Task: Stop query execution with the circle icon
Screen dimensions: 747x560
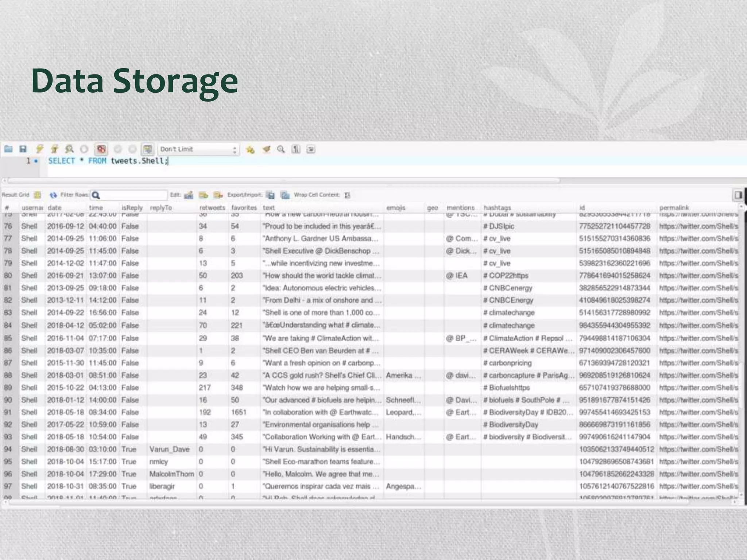Action: pyautogui.click(x=84, y=149)
